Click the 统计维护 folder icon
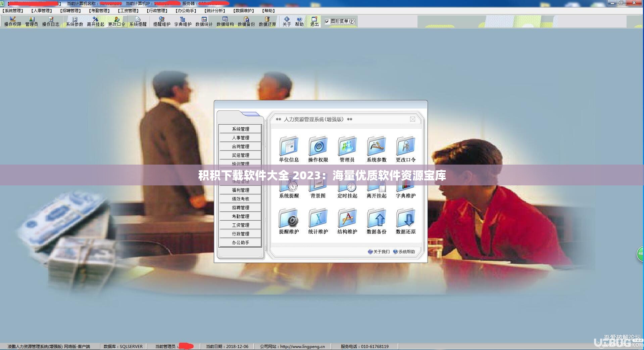Viewport: 644px width, 350px height. tap(318, 221)
